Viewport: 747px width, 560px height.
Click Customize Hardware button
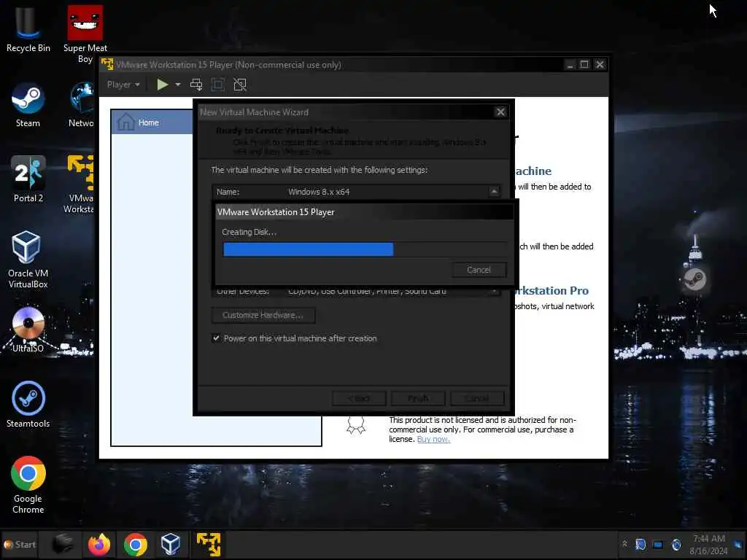coord(263,315)
